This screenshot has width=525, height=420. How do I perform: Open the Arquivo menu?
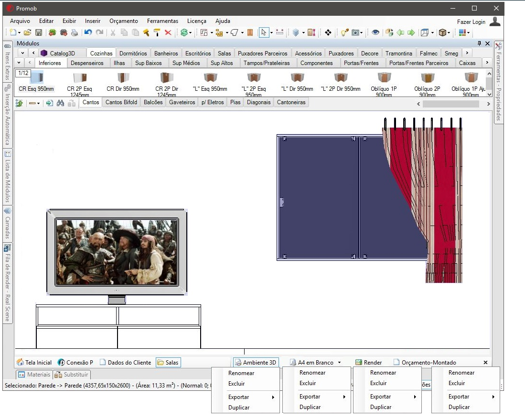click(x=20, y=21)
